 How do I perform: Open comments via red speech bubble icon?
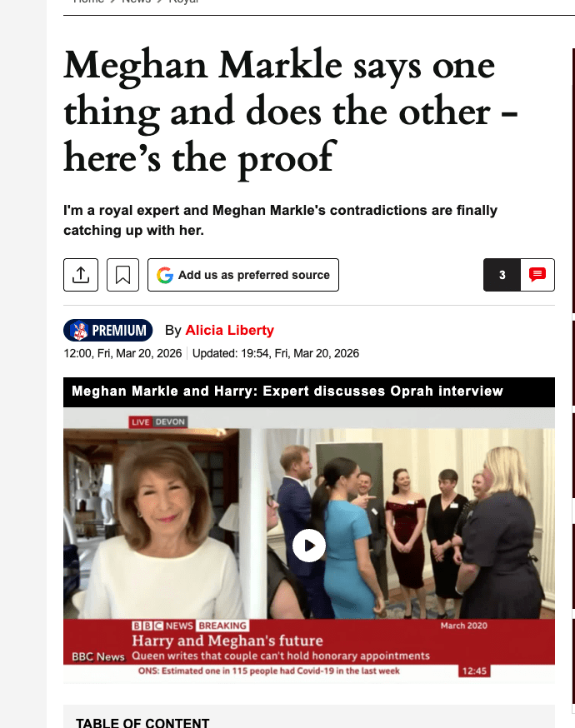coord(537,275)
